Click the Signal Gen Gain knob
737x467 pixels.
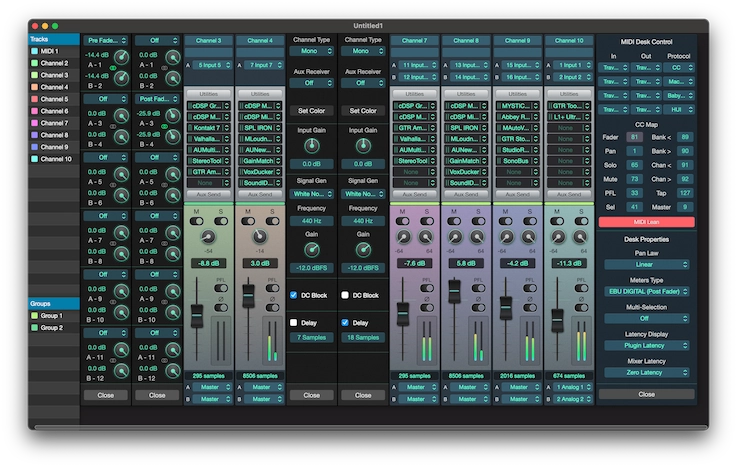coord(311,250)
